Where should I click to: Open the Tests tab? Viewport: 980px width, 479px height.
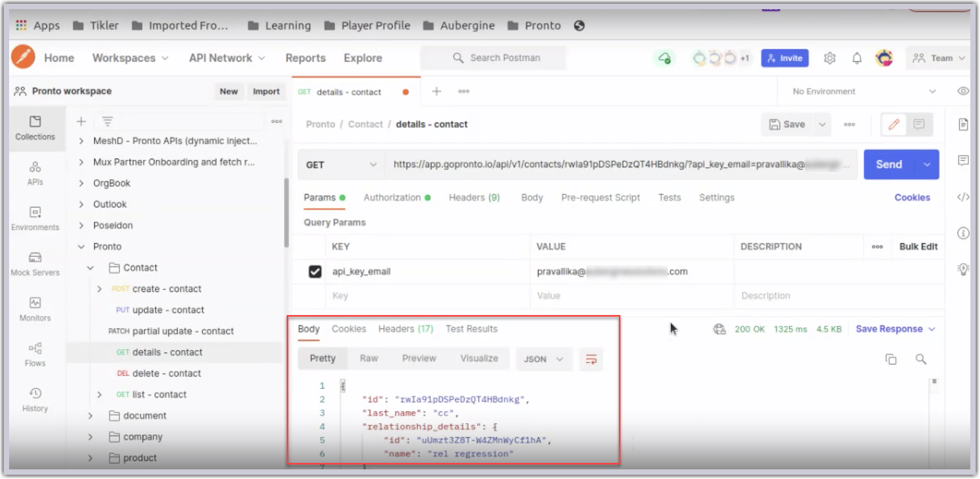point(669,198)
